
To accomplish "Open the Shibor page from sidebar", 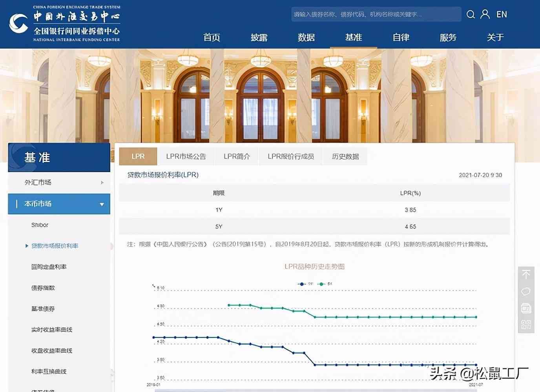I will [x=39, y=225].
